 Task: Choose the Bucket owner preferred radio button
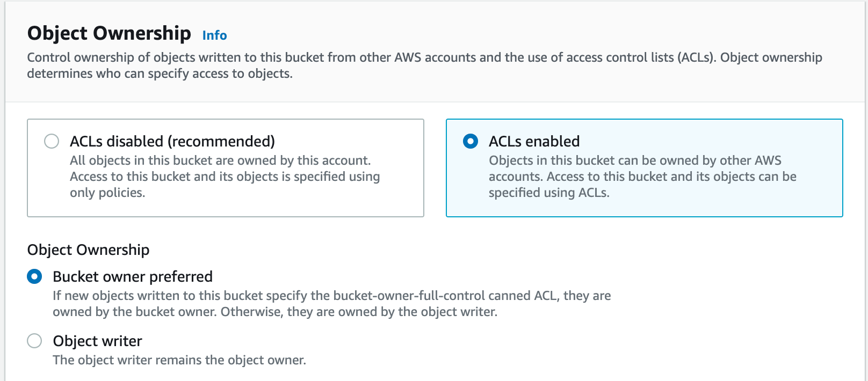click(x=34, y=276)
